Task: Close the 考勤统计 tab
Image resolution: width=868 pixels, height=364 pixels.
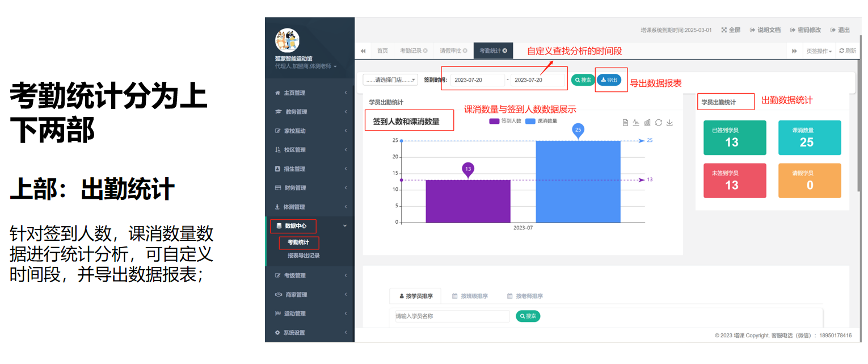Action: (x=504, y=51)
